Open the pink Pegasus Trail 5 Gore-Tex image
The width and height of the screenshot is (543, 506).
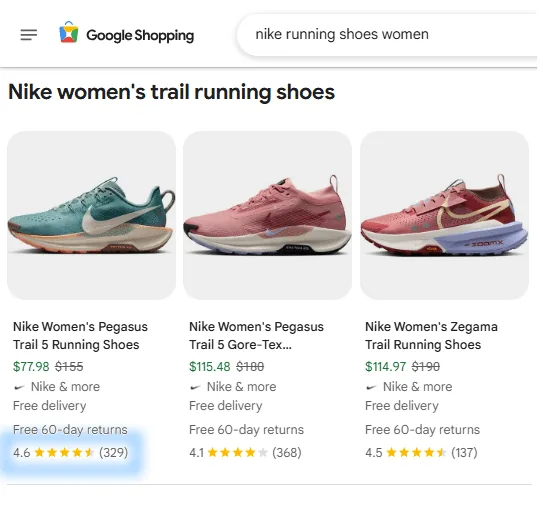click(267, 215)
